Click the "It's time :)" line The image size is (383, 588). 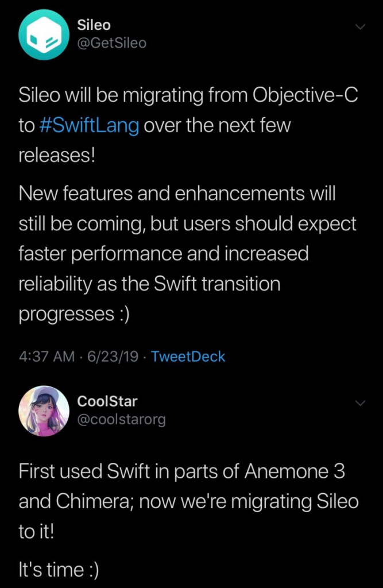tap(59, 570)
